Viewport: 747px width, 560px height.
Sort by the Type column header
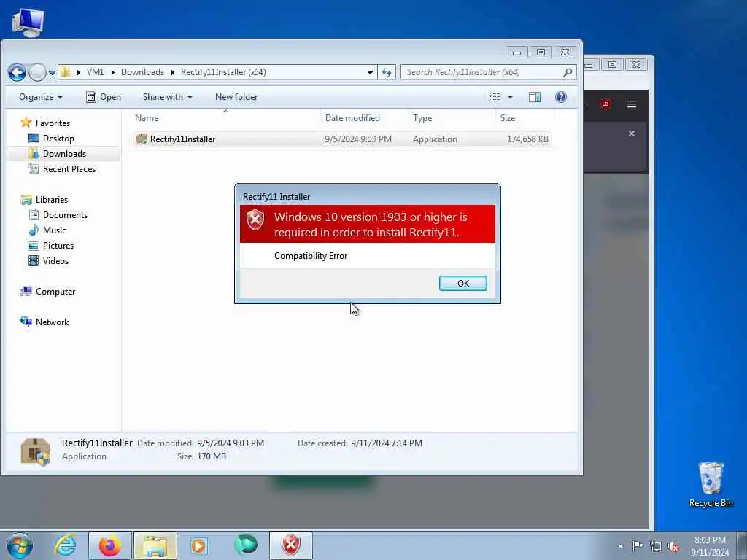pyautogui.click(x=452, y=118)
